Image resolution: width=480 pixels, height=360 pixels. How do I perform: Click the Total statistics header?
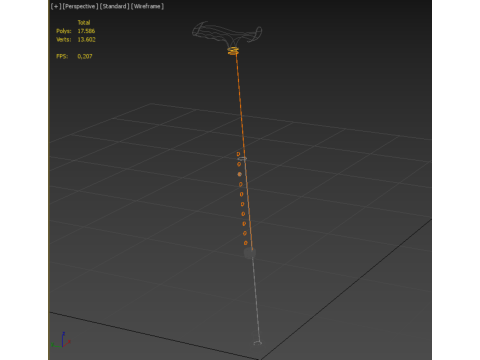click(84, 23)
